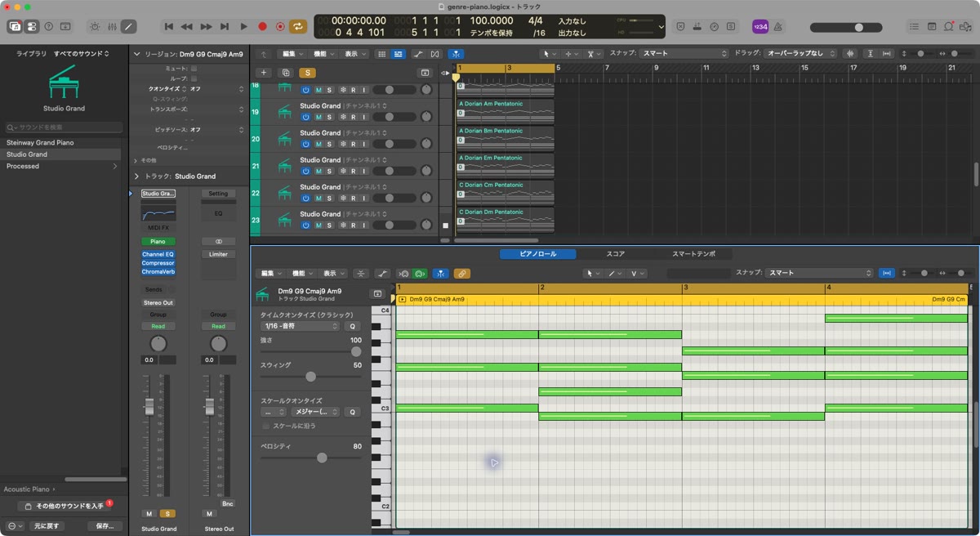The image size is (980, 536).
Task: Adjust the master volume slider
Action: [x=845, y=27]
